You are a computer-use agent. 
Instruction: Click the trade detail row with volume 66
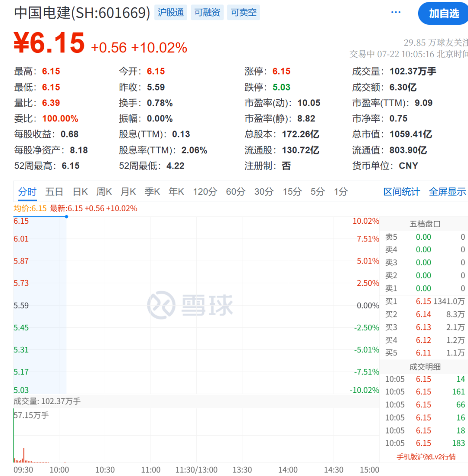pos(425,404)
